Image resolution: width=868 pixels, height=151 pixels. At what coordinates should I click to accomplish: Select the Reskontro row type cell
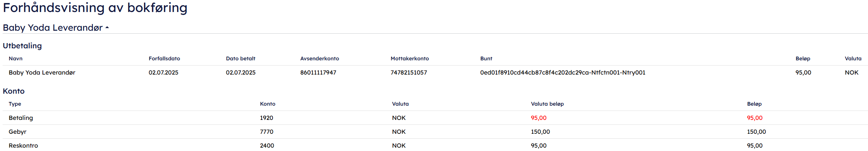tap(23, 146)
